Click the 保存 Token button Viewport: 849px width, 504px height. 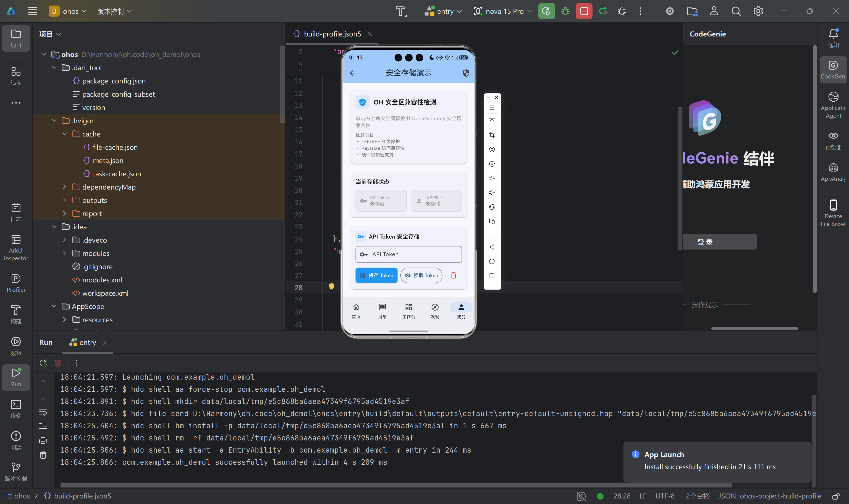(x=376, y=275)
